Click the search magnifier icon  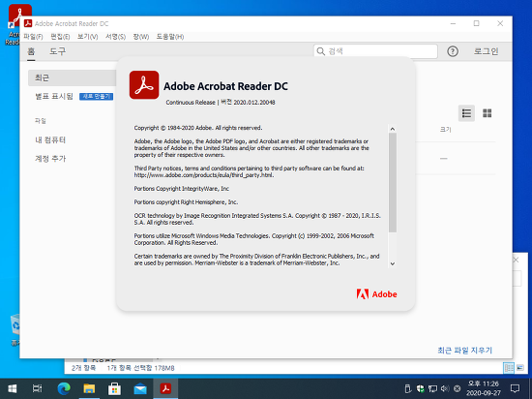tap(320, 51)
